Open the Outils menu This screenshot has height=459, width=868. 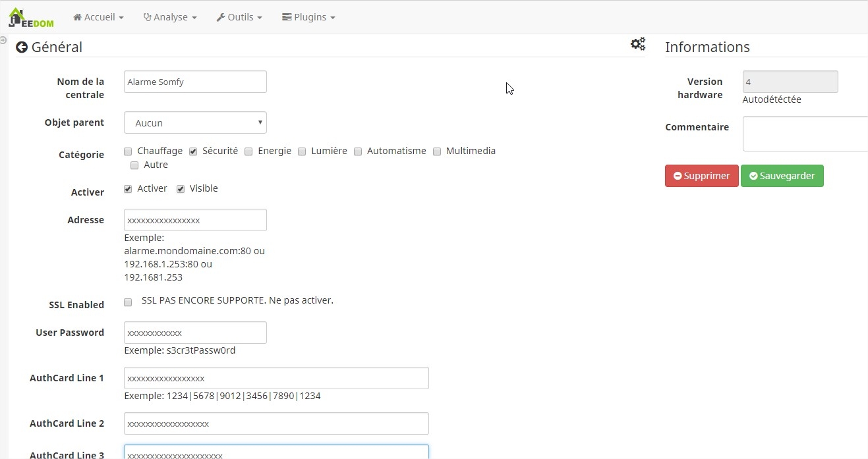239,17
